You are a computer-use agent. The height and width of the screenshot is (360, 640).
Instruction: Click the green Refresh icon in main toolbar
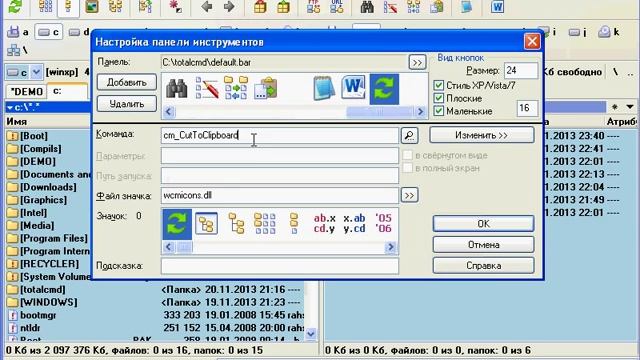coord(16,7)
